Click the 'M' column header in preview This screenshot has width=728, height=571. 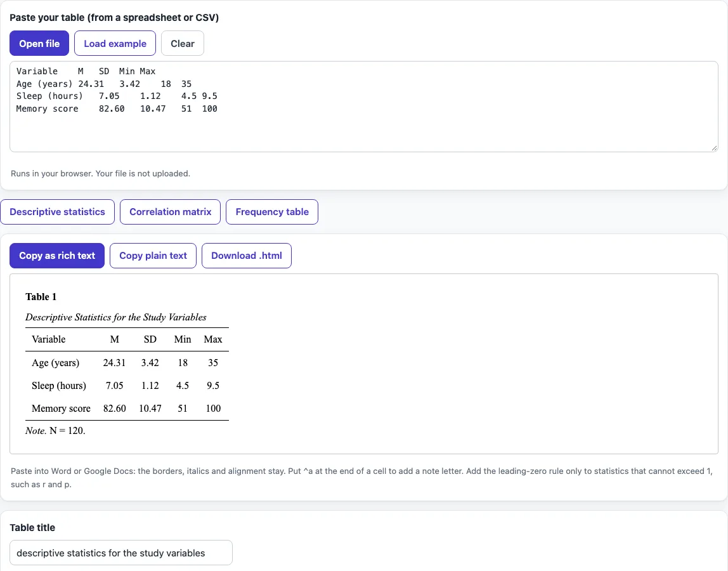[114, 339]
